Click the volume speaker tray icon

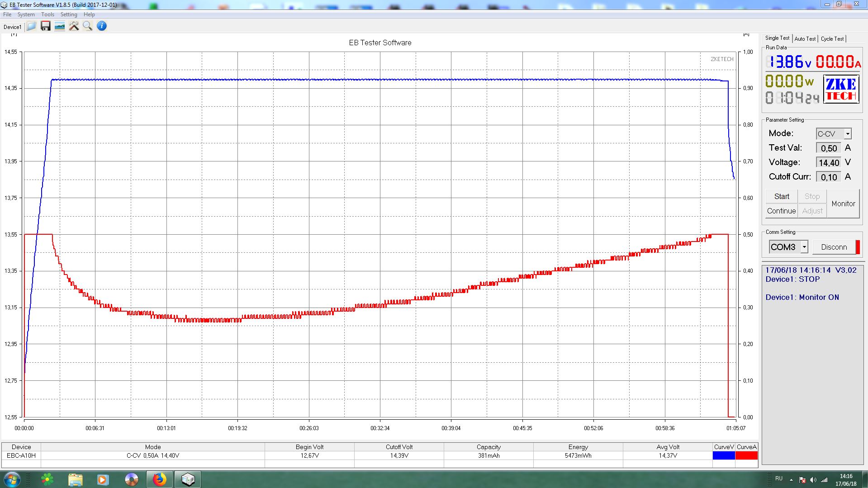click(x=813, y=479)
